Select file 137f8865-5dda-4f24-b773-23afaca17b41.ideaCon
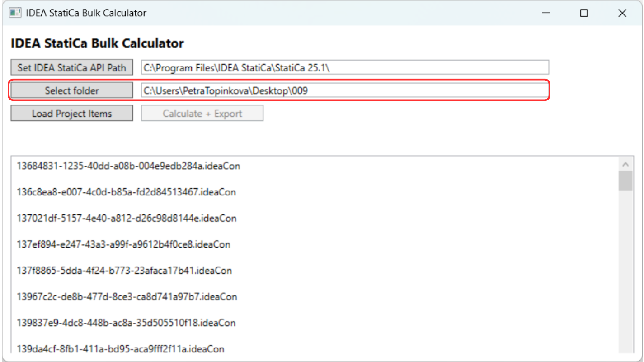 coord(124,271)
